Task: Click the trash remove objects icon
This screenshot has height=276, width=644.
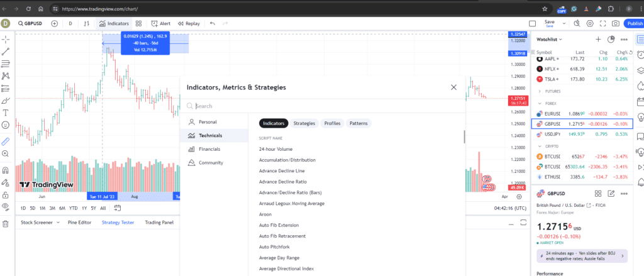Action: 6,224
